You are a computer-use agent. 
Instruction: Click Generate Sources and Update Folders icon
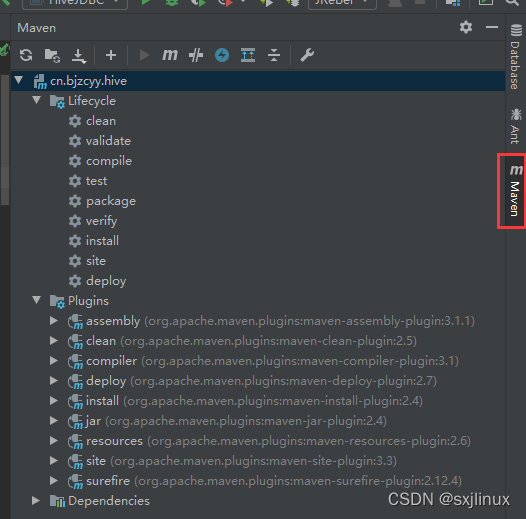pyautogui.click(x=52, y=55)
